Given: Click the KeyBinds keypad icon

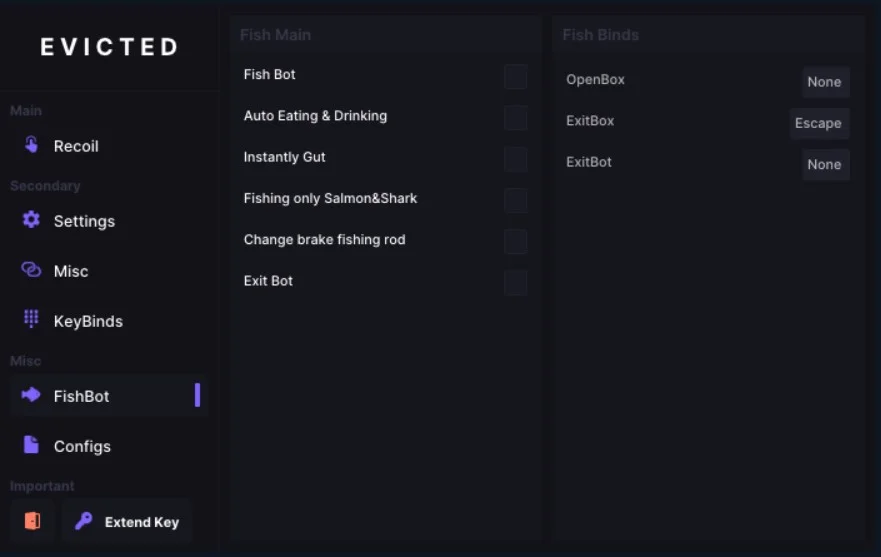Looking at the screenshot, I should pyautogui.click(x=31, y=320).
